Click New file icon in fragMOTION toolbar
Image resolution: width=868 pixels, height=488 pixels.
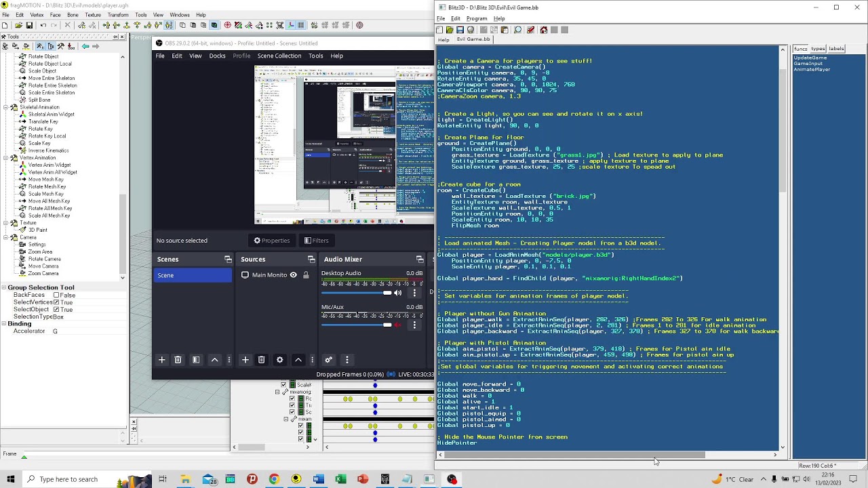click(x=5, y=25)
